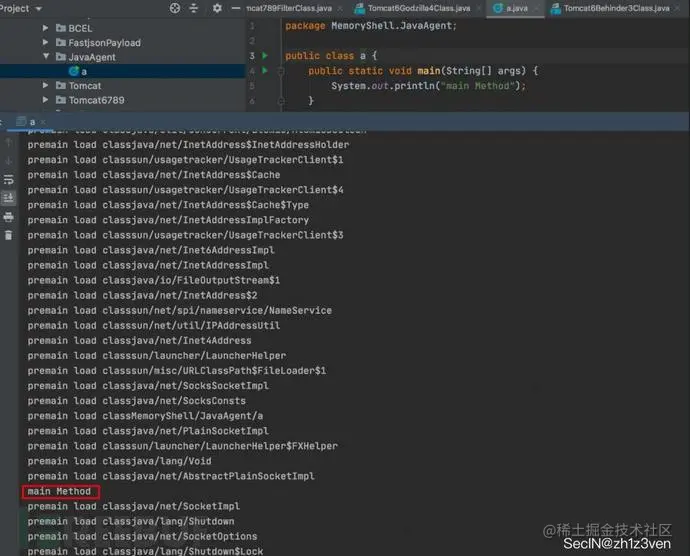Click console line 'InetAddress$InetAddressHolder'
Viewport: 690px width, 556px height.
(188, 145)
